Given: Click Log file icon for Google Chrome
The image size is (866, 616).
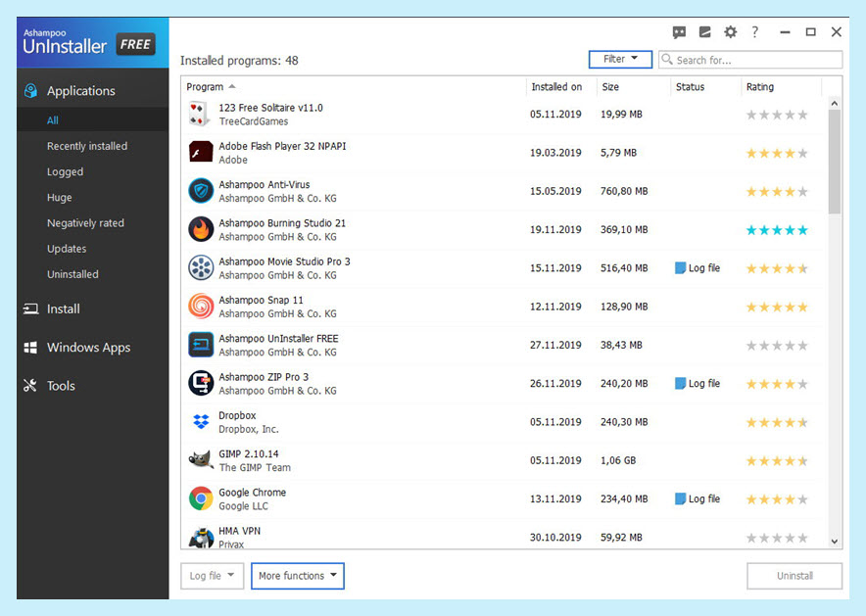Looking at the screenshot, I should click(x=681, y=498).
